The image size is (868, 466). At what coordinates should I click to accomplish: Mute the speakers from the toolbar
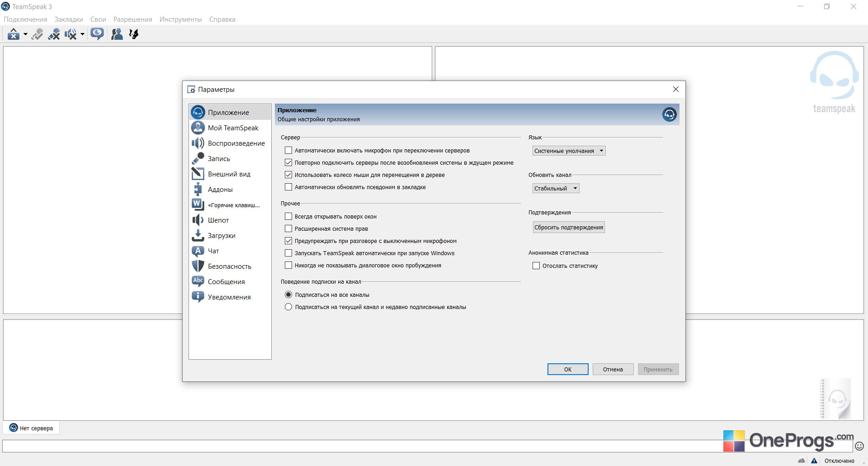pos(71,34)
